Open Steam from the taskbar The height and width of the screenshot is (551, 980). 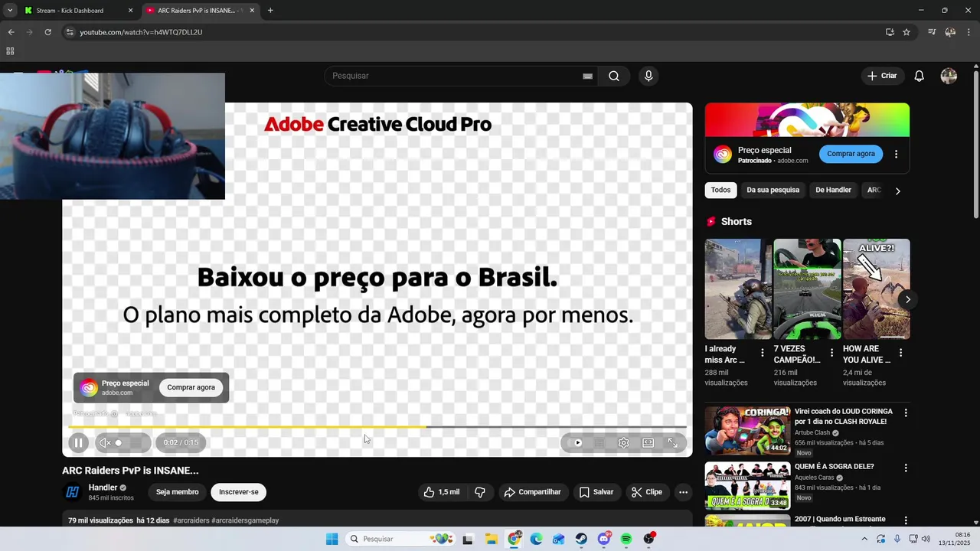pos(581,539)
